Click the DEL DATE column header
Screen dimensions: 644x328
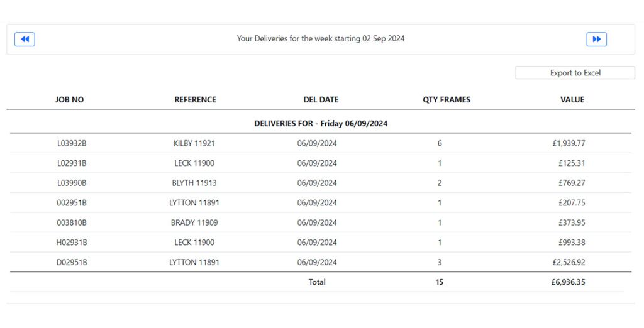[321, 99]
